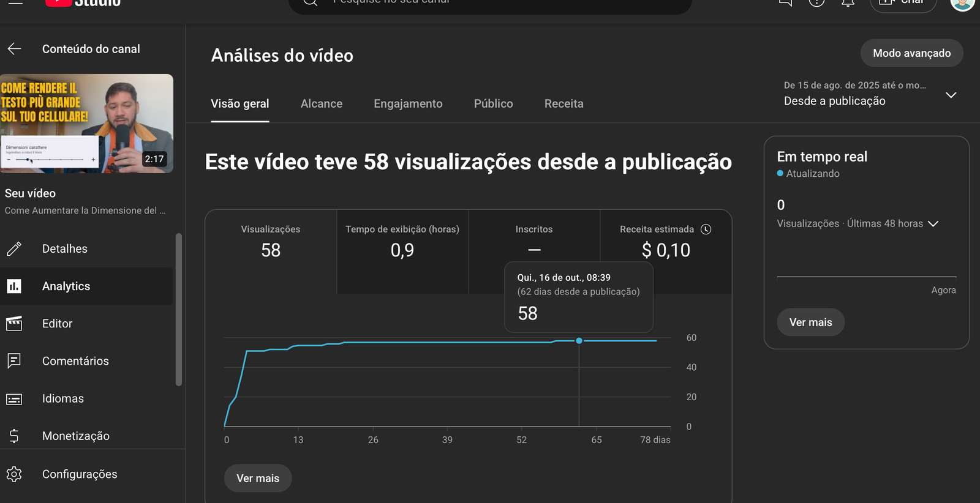
Task: Click Ver mais in the Em tempo real card
Action: [811, 322]
